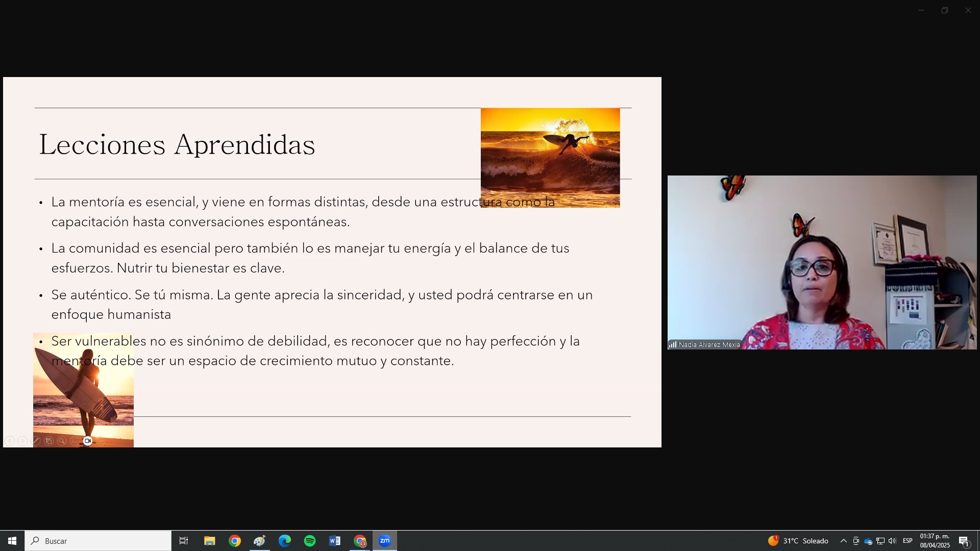Screen dimensions: 980x551
Task: Switch ESP keyboard language indicator
Action: 908,541
